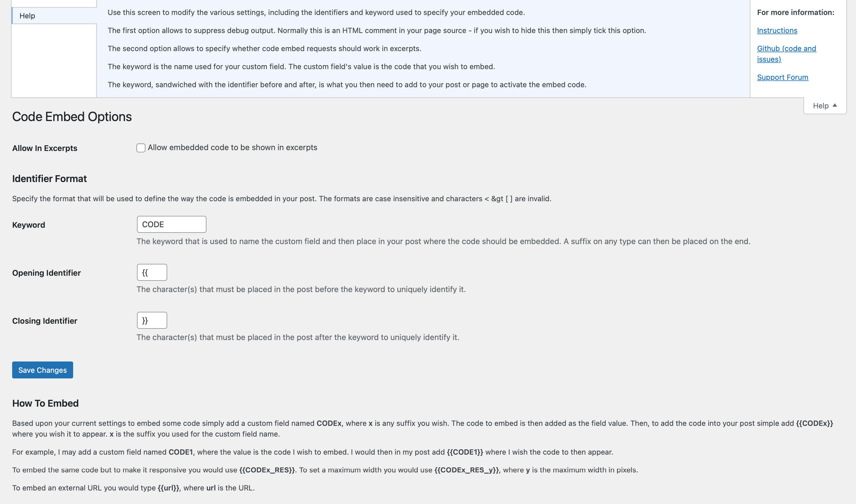Collapse the Help dropdown
The height and width of the screenshot is (504, 856).
pos(825,106)
